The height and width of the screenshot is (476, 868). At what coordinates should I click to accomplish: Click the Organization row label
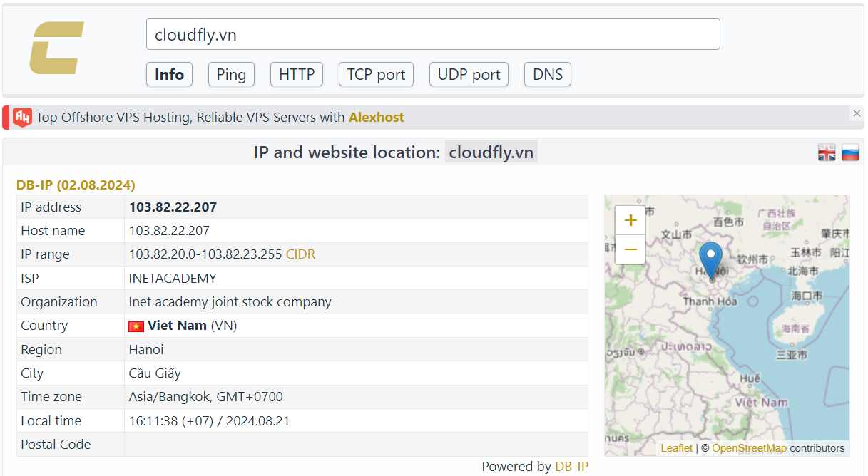[x=59, y=302]
